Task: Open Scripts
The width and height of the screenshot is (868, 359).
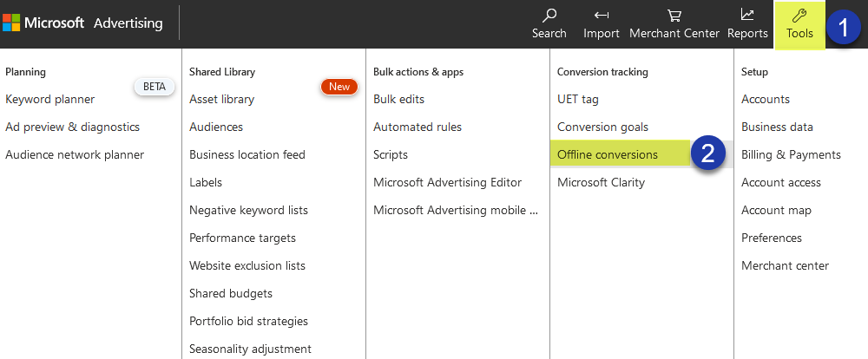Action: [391, 155]
